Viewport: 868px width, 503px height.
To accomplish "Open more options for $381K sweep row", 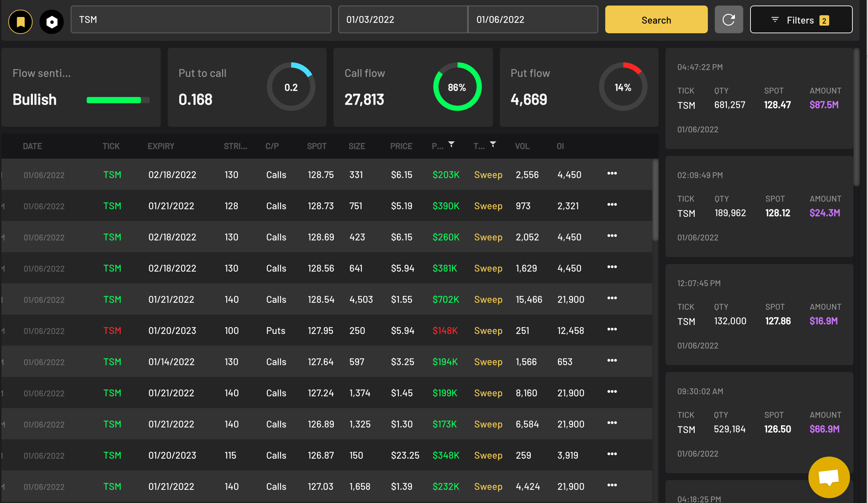I will click(612, 267).
